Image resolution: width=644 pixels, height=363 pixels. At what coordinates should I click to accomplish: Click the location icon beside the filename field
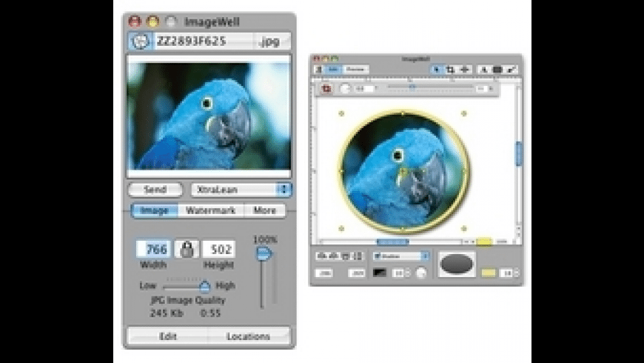point(140,41)
